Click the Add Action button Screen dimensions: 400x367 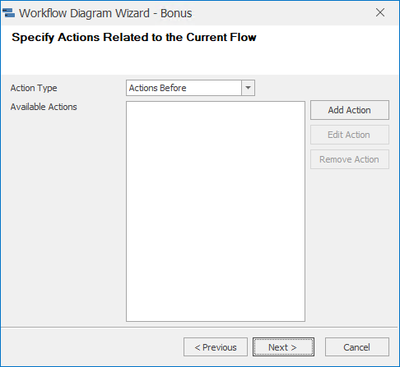(349, 110)
